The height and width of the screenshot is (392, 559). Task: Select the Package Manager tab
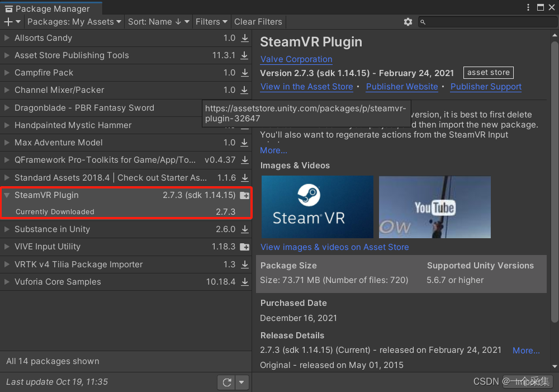51,8
